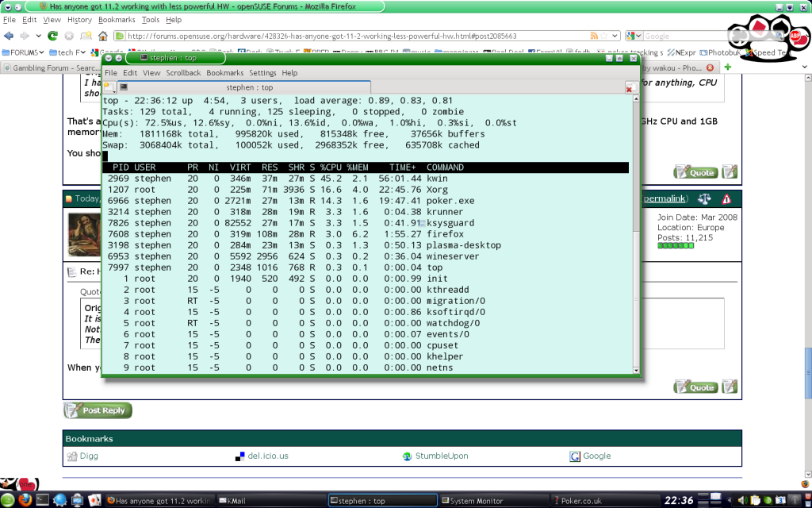Click Firefox forward arrow button

point(25,36)
